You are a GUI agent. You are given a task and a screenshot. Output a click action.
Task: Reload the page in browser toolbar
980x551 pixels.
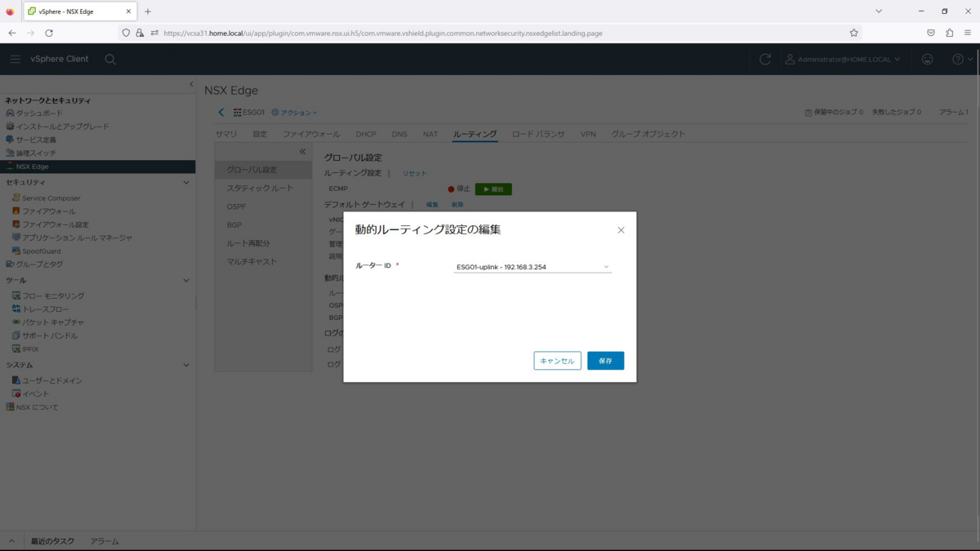point(49,33)
